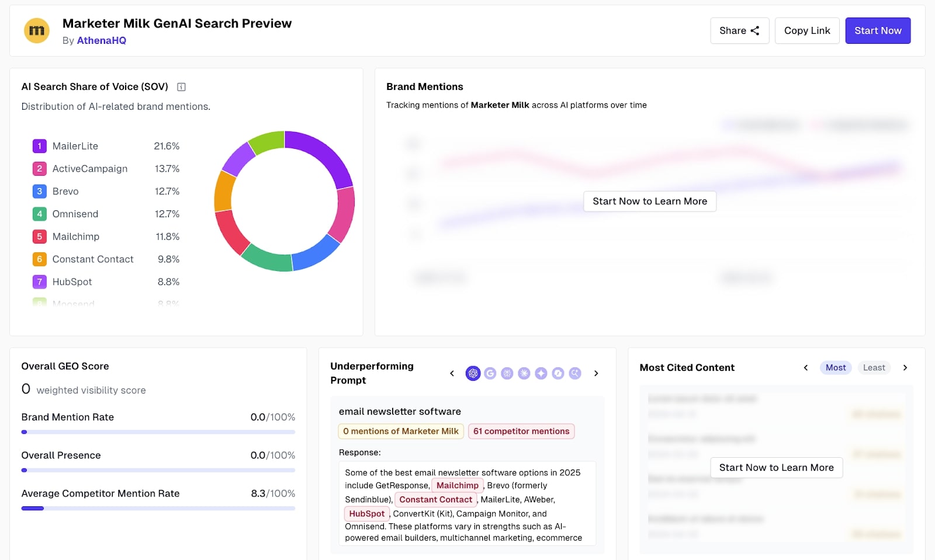Click the rank 2 badge for ActiveCampaign
The width and height of the screenshot is (935, 560).
39,169
